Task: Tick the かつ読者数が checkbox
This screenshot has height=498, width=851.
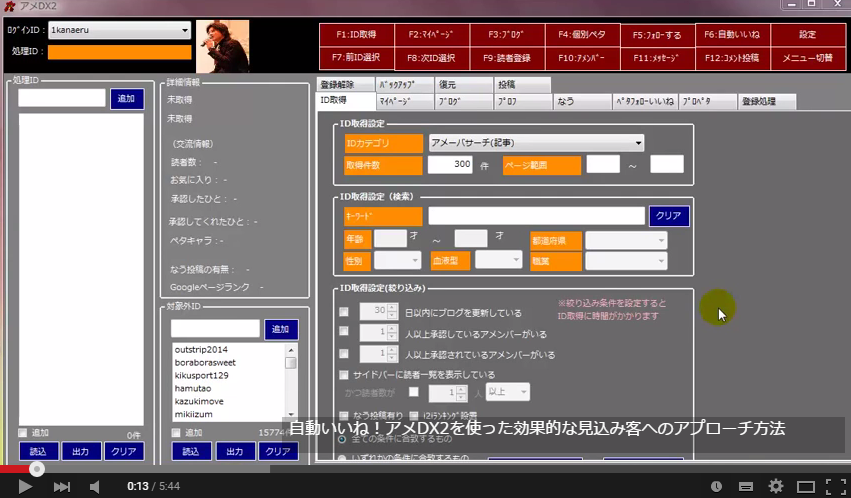Action: point(414,391)
